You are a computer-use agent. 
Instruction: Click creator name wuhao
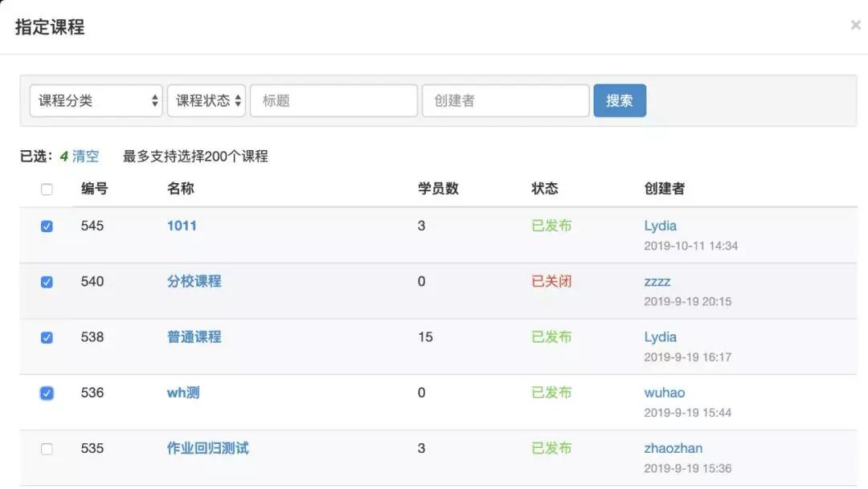pyautogui.click(x=664, y=393)
